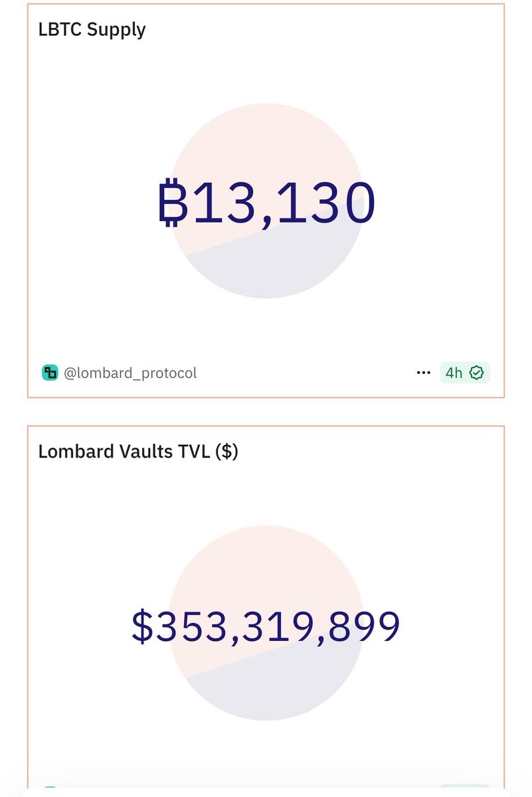Click the verified checkmark badge icon
Viewport: 532px width, 797px height.
476,373
